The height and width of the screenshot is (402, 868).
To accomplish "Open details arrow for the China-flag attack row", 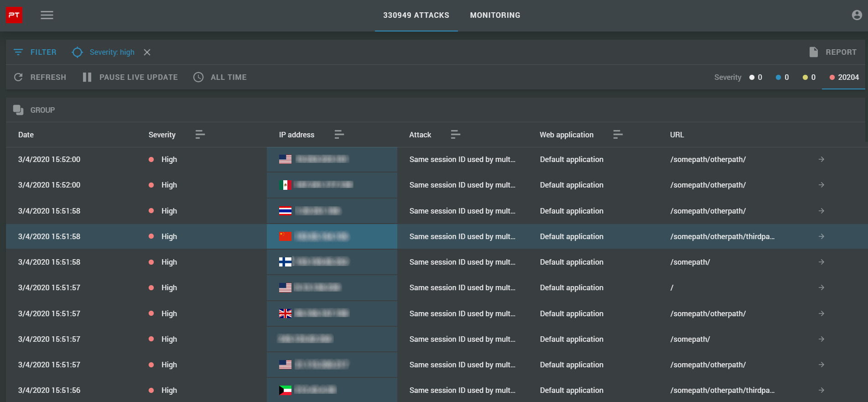I will coord(821,236).
